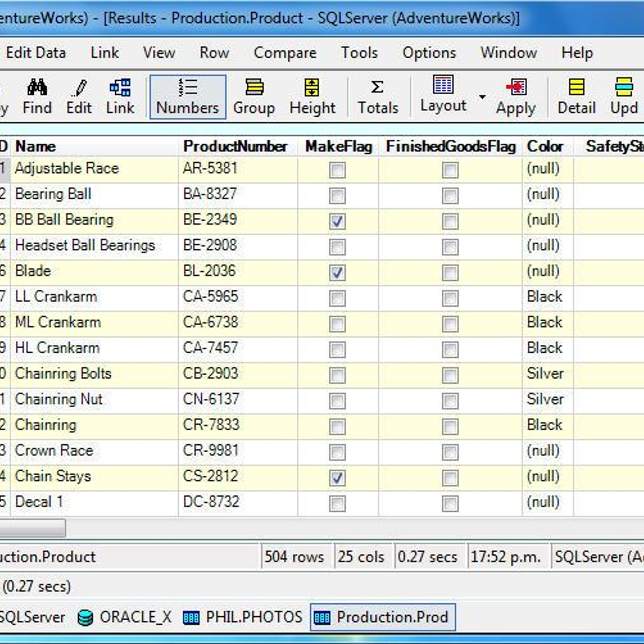This screenshot has width=644, height=644.
Task: Select product number 'CS-2812'
Action: 238,477
